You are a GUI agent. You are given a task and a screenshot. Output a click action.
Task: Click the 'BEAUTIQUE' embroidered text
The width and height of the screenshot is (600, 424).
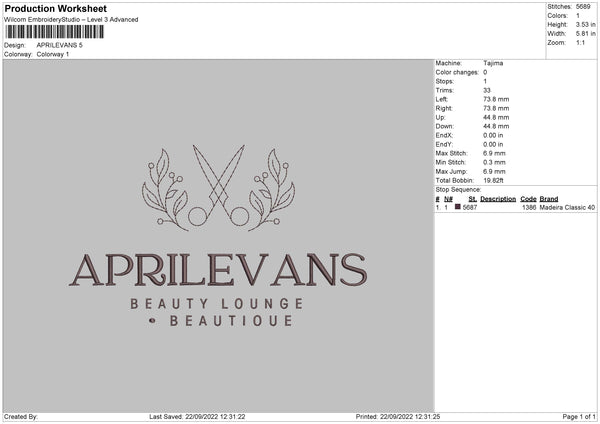(231, 321)
